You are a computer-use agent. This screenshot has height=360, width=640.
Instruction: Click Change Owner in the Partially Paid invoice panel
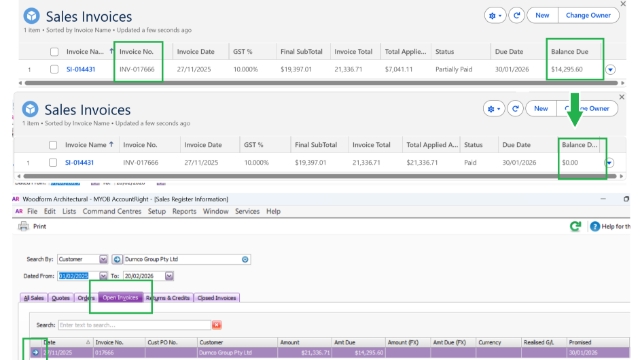coord(588,16)
